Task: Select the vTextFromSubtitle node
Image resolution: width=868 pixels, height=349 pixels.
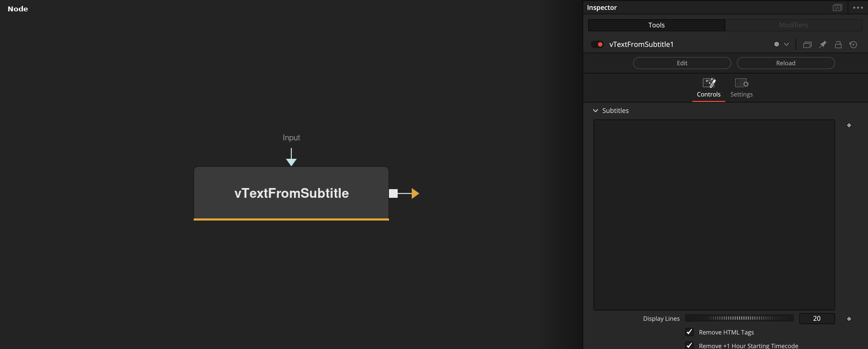Action: [x=291, y=193]
